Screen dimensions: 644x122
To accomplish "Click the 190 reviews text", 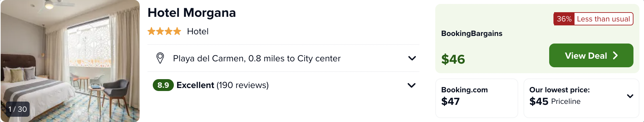I will click(243, 85).
